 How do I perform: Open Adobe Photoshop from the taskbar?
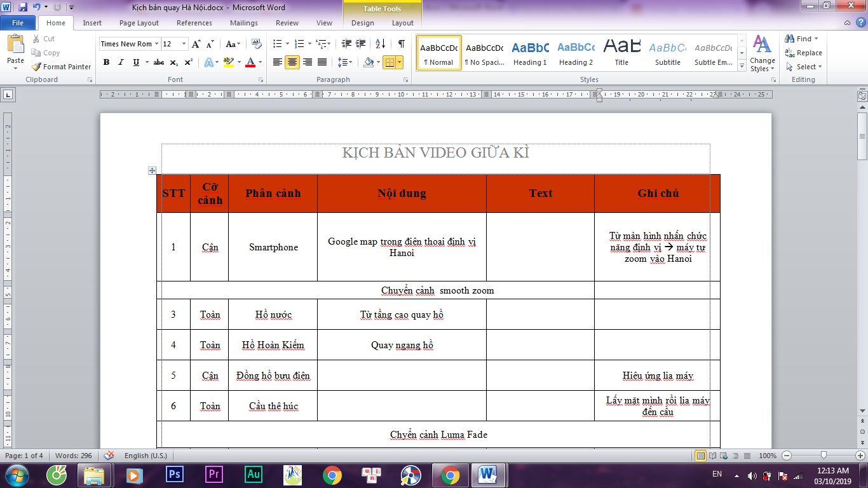173,475
